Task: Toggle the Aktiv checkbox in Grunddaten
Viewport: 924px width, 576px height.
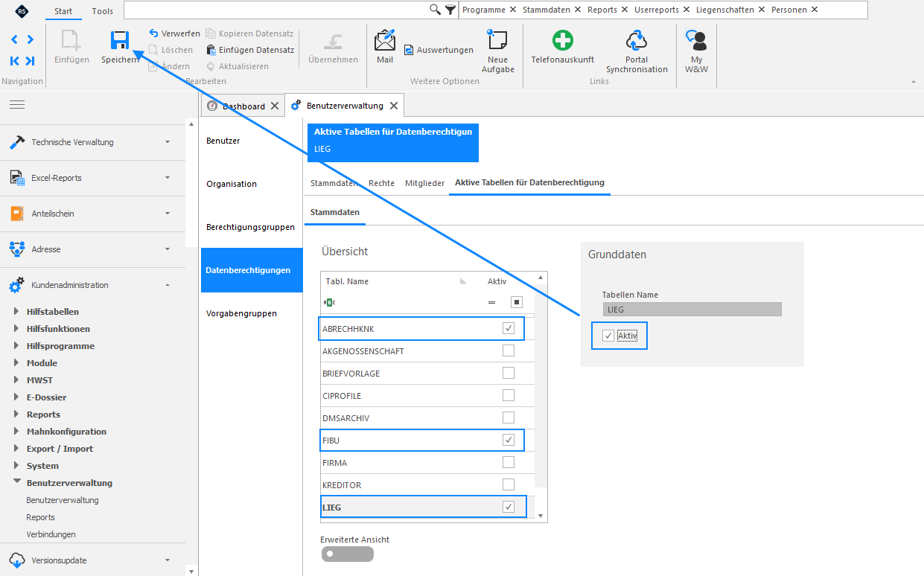Action: pyautogui.click(x=608, y=336)
